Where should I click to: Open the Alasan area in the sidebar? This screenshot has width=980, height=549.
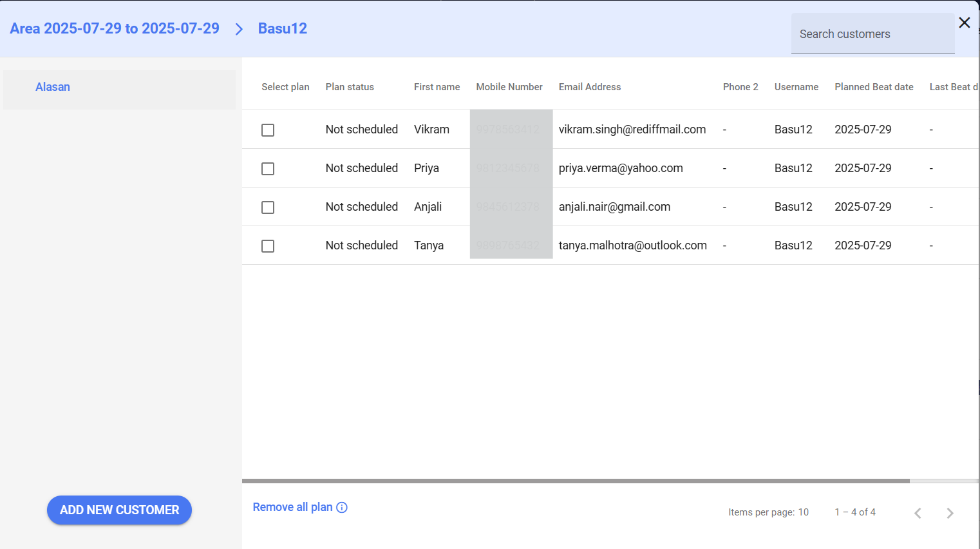[53, 87]
